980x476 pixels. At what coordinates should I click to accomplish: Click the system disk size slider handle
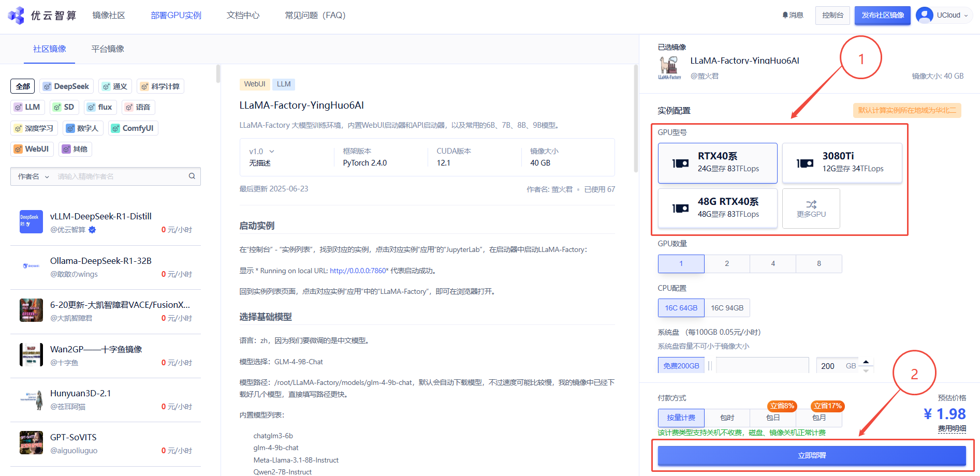(710, 366)
